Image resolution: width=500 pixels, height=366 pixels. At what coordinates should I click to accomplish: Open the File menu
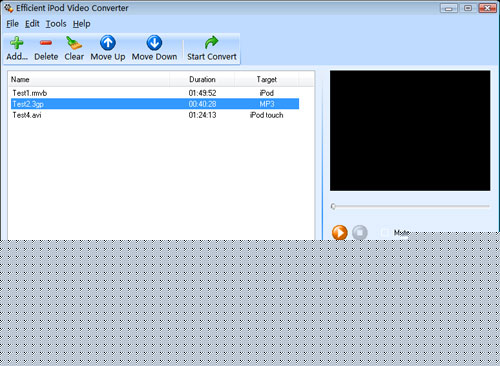(x=12, y=24)
